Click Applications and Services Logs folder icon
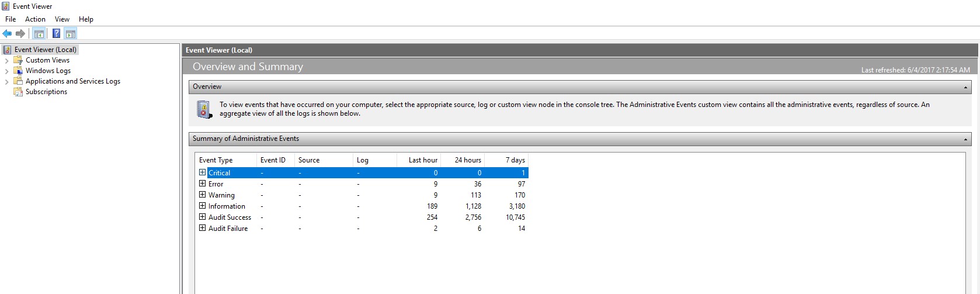The width and height of the screenshot is (980, 294). tap(18, 81)
